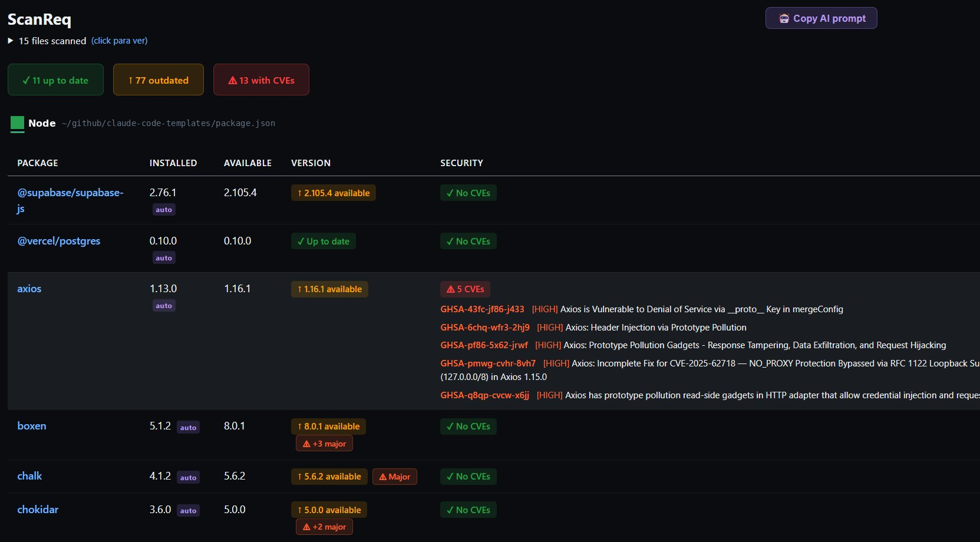Open the boxen package link

(32, 426)
